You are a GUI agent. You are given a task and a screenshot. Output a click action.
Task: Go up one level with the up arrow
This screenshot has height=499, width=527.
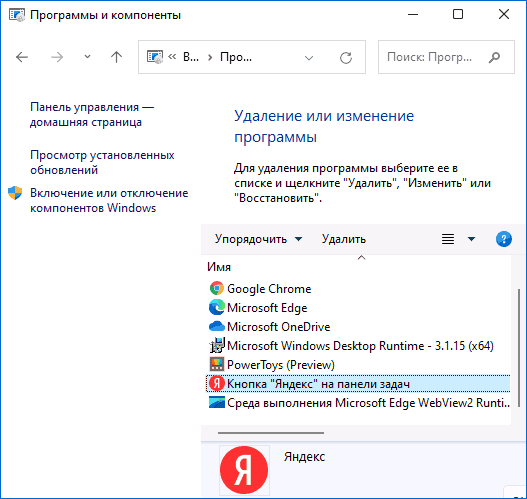[x=116, y=57]
